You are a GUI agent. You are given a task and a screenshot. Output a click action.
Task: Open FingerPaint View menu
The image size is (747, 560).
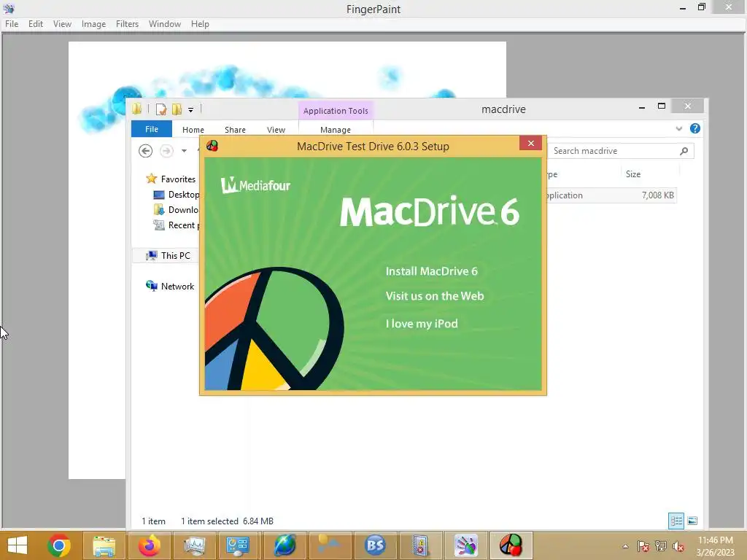pyautogui.click(x=62, y=24)
